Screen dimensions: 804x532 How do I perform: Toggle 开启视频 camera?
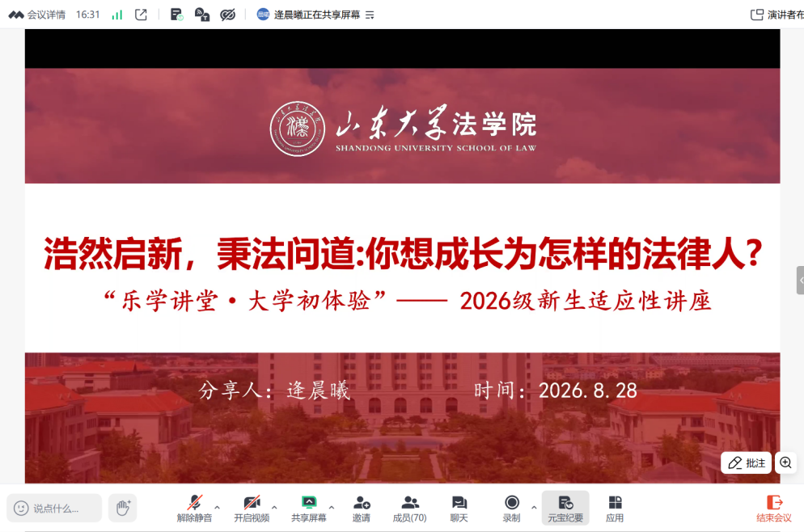tap(252, 509)
